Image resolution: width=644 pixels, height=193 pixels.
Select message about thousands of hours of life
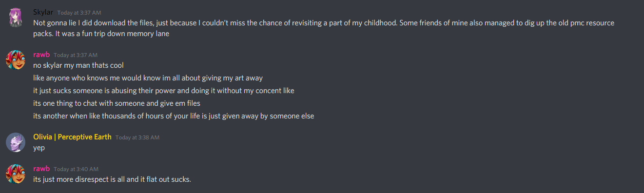[x=174, y=116]
